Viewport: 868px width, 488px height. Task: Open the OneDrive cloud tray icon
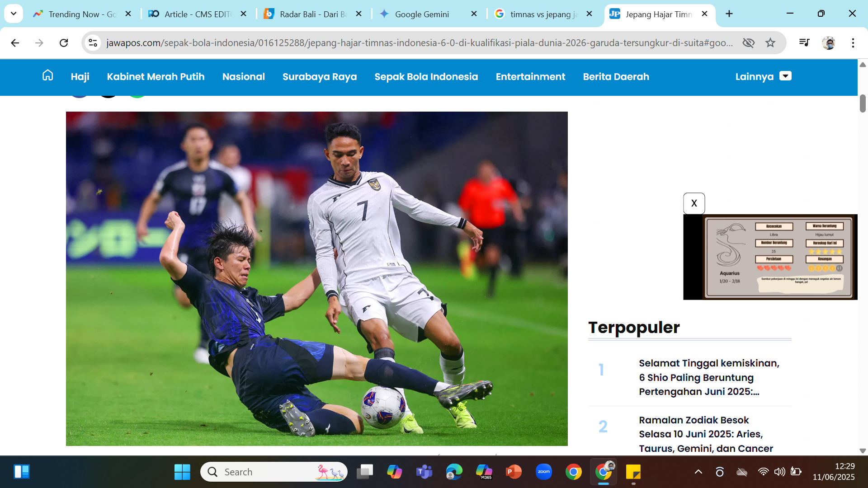click(742, 472)
